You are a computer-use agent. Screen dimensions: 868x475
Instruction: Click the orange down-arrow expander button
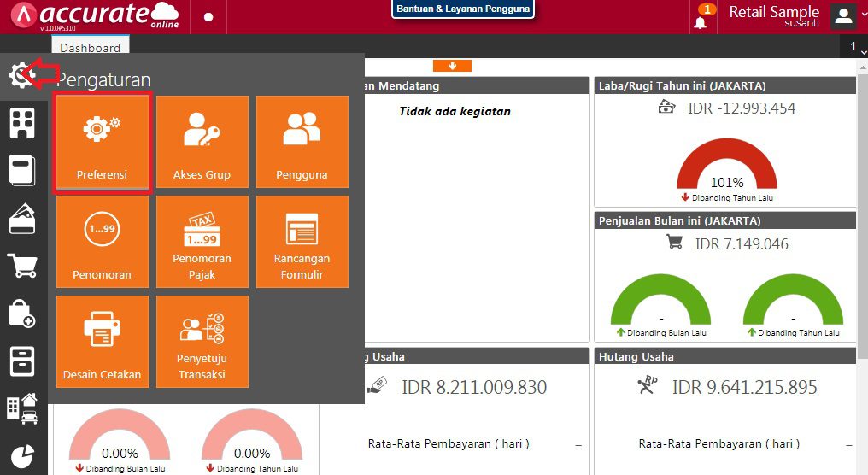click(x=452, y=66)
